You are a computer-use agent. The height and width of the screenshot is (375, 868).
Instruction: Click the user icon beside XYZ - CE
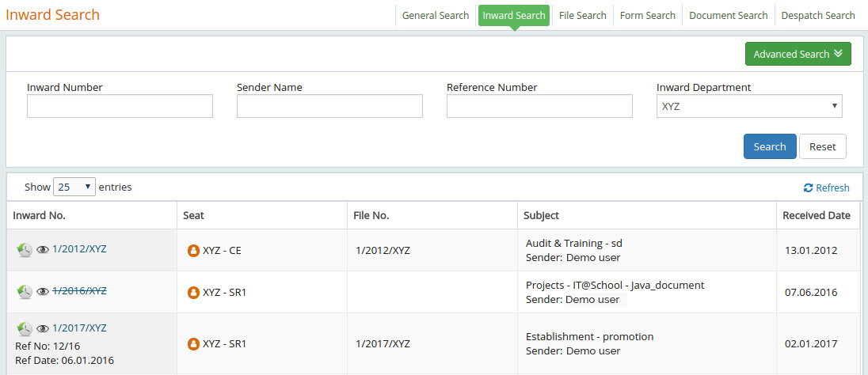click(192, 251)
